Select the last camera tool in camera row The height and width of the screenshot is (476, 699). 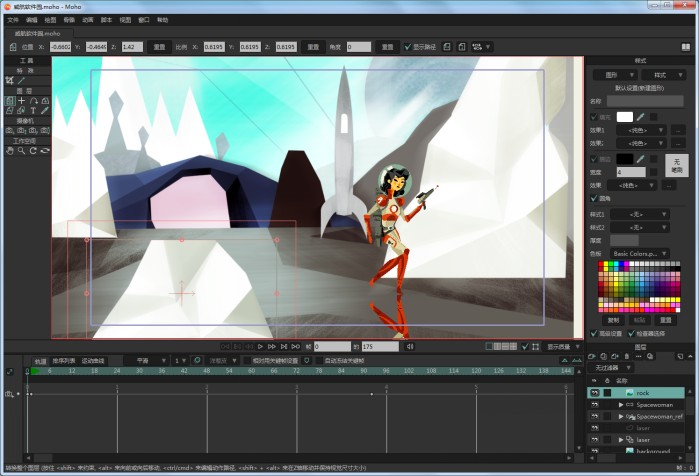pos(45,131)
